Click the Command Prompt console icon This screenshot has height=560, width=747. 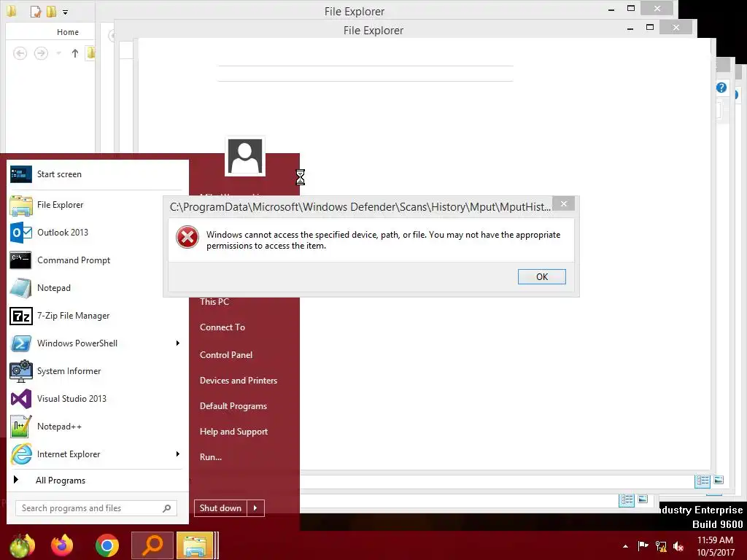(x=21, y=260)
